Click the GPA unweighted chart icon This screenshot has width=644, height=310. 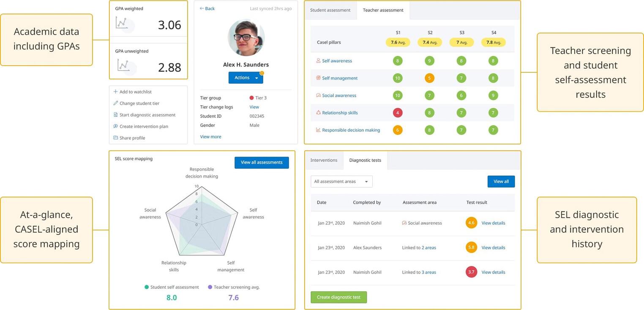(x=123, y=65)
